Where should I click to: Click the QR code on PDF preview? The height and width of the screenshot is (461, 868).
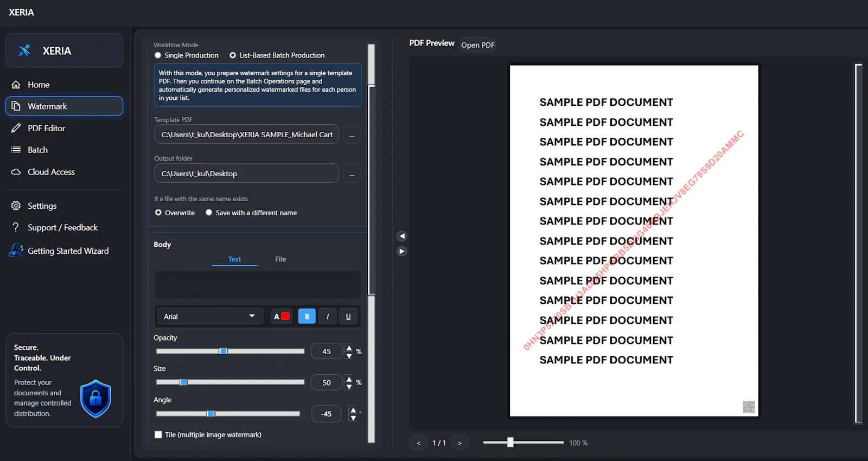coord(749,407)
